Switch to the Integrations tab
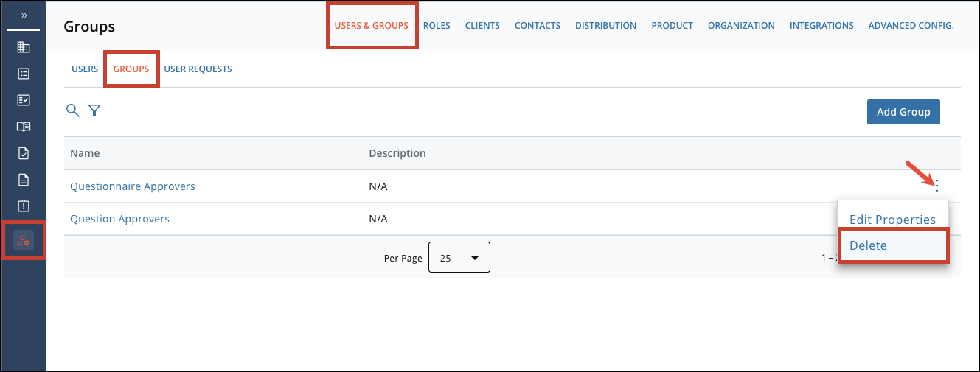Viewport: 980px width, 372px height. [x=821, y=25]
